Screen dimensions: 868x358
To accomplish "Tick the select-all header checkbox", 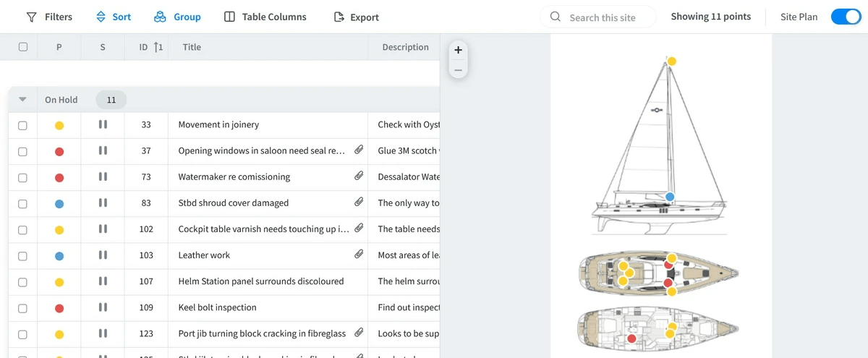I will (x=23, y=47).
